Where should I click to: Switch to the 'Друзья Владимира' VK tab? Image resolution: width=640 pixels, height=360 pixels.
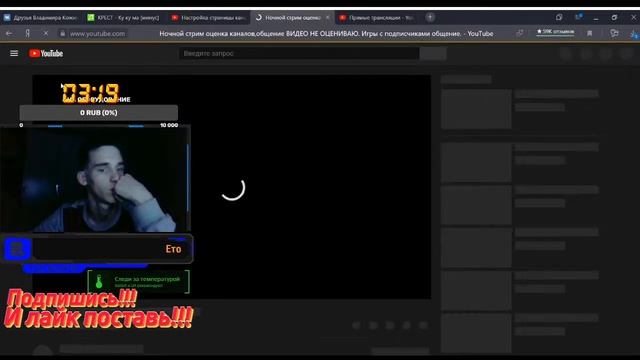pyautogui.click(x=41, y=18)
